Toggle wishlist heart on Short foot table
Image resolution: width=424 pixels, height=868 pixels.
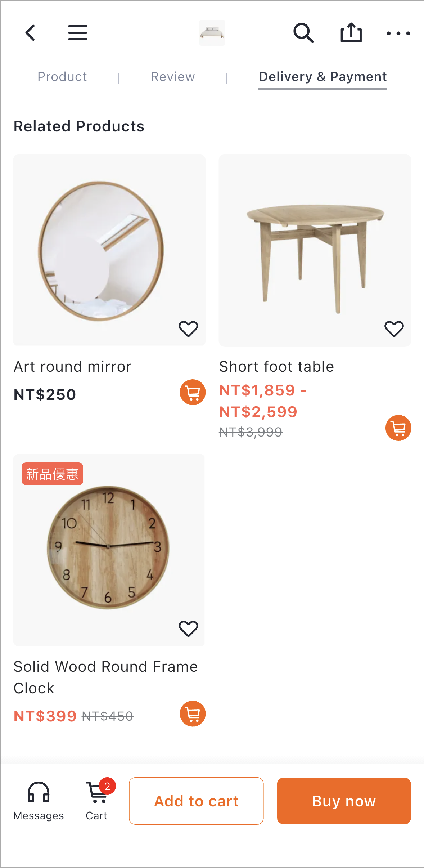[x=394, y=328]
